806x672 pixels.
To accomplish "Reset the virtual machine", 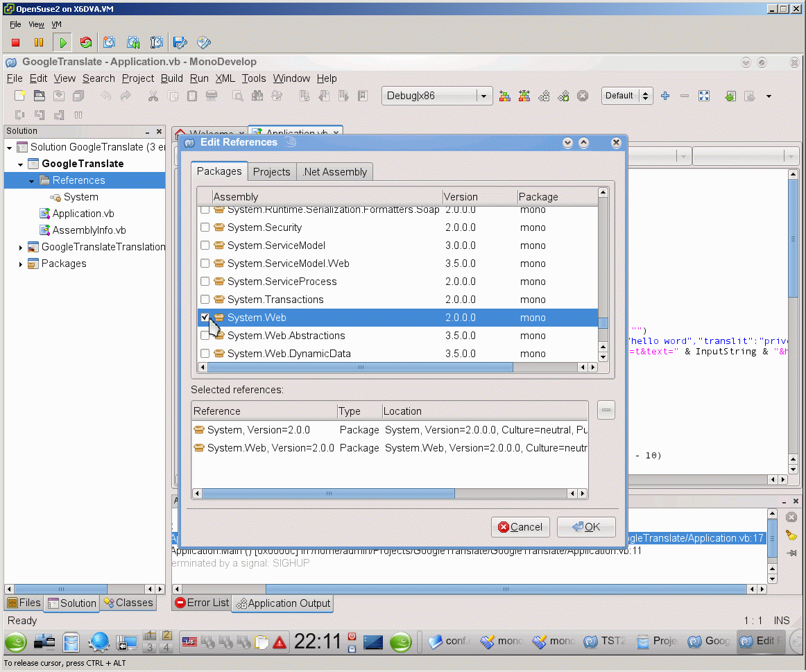I will point(86,42).
